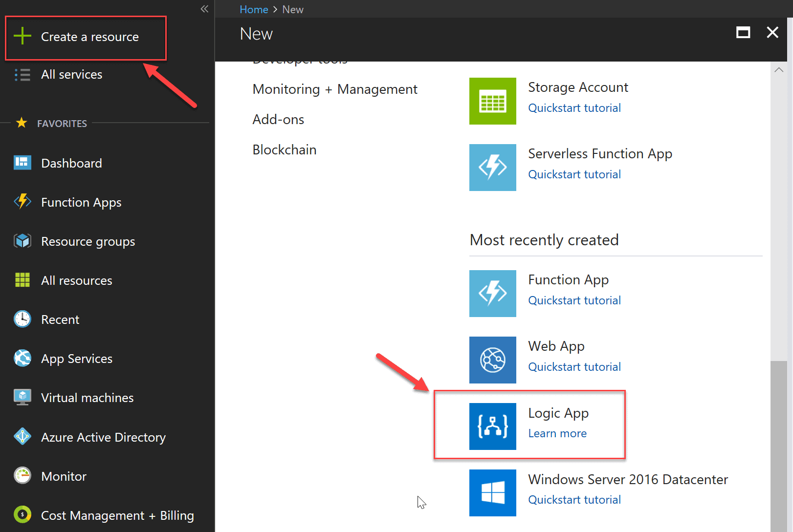This screenshot has width=793, height=532.
Task: Click the App Services globe icon
Action: click(22, 358)
